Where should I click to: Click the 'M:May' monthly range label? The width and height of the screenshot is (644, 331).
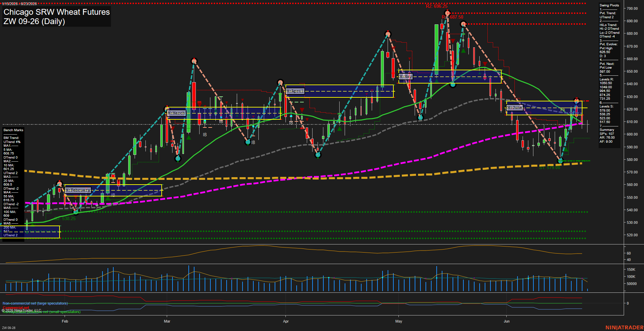(406, 76)
